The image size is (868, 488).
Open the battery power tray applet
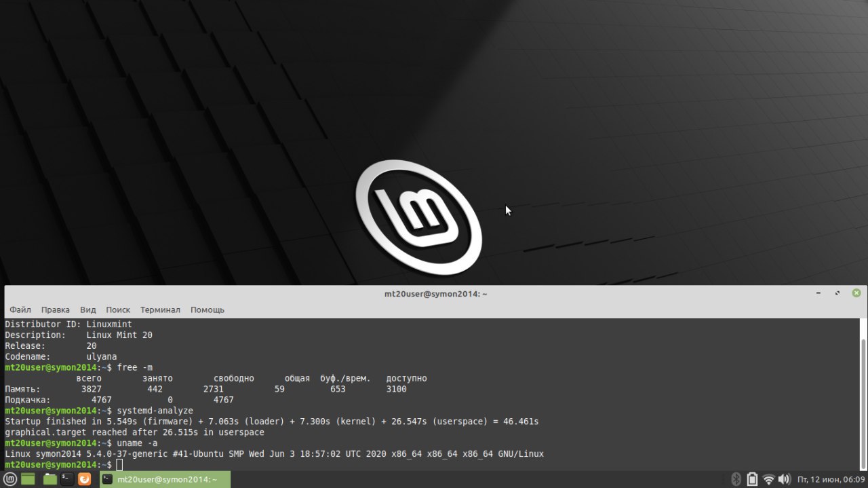point(752,479)
